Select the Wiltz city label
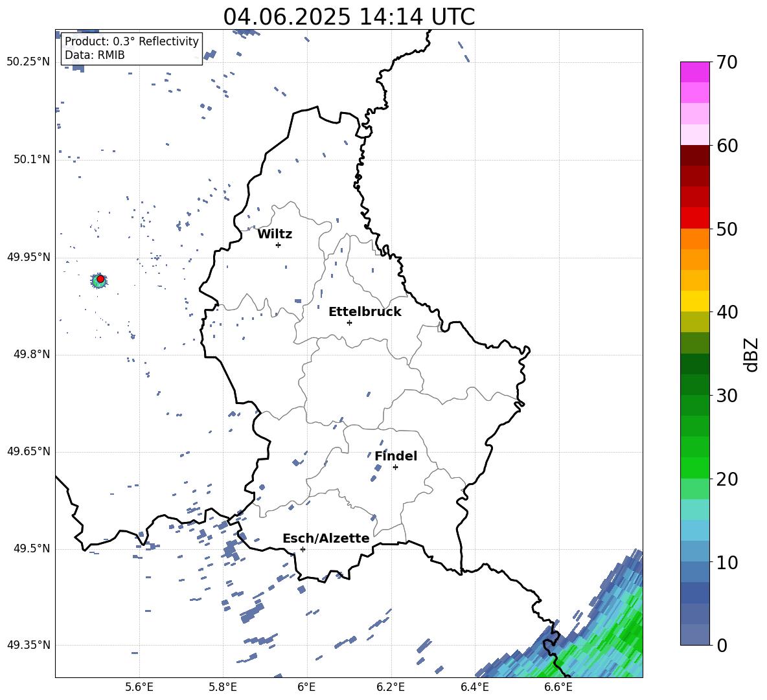This screenshot has width=767, height=700. tap(275, 234)
